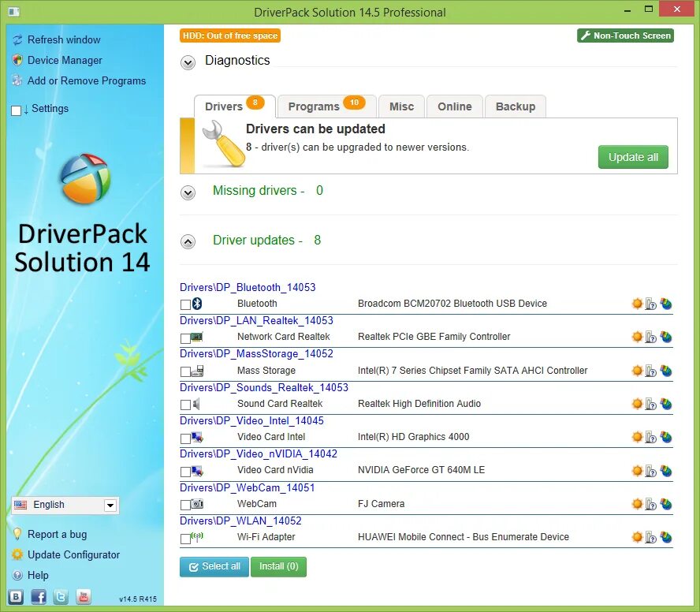Click sun icon in Mass Storage row

click(x=637, y=371)
